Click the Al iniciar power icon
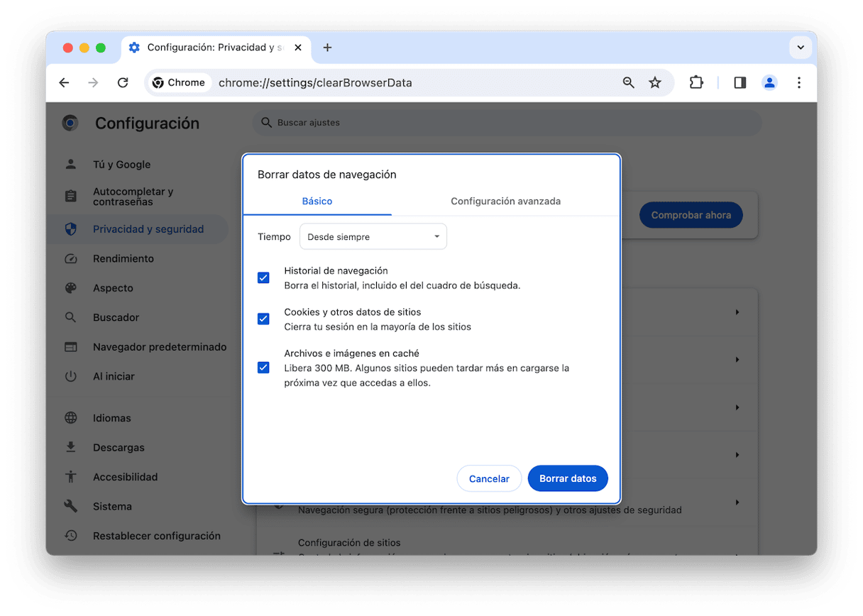The width and height of the screenshot is (863, 616). pos(70,377)
